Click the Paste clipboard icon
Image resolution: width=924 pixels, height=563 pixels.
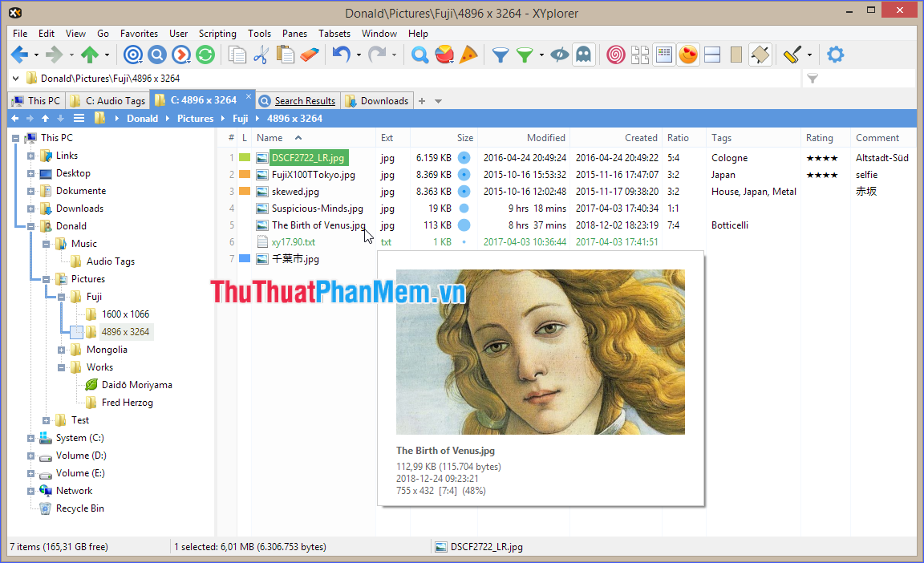(286, 55)
